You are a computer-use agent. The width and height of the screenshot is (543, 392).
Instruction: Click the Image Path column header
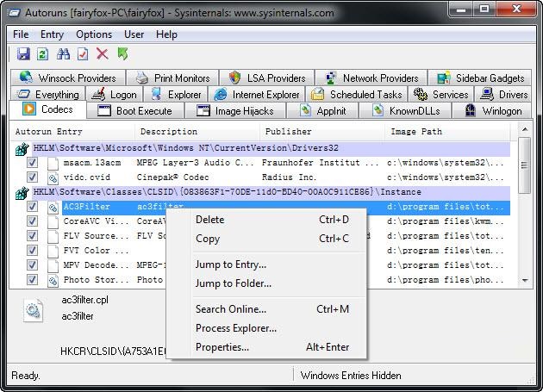pyautogui.click(x=416, y=132)
